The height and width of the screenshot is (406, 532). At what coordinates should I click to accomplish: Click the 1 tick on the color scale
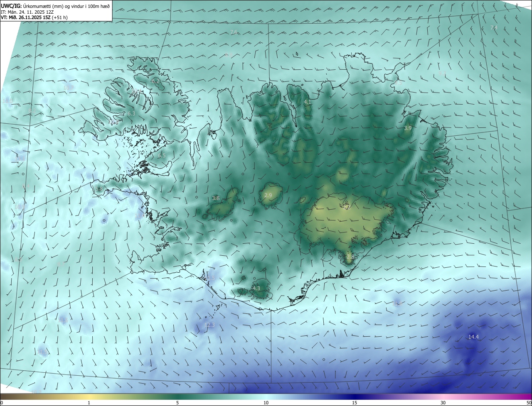point(89,403)
